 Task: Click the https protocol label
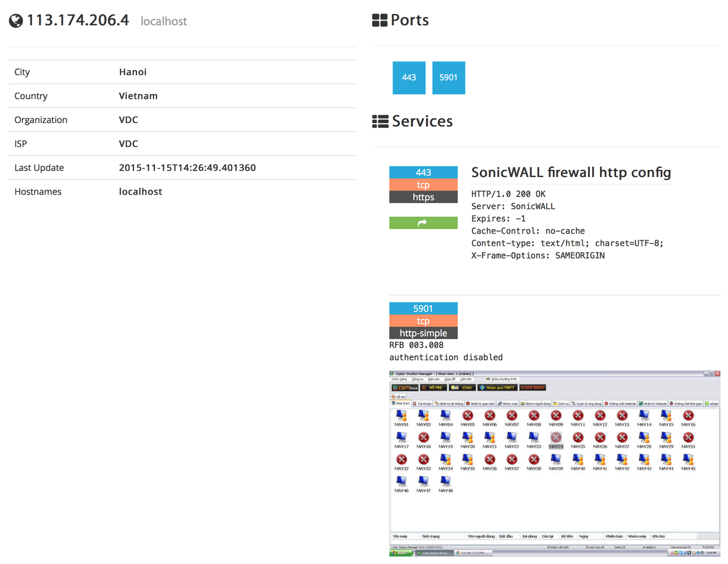(x=423, y=197)
